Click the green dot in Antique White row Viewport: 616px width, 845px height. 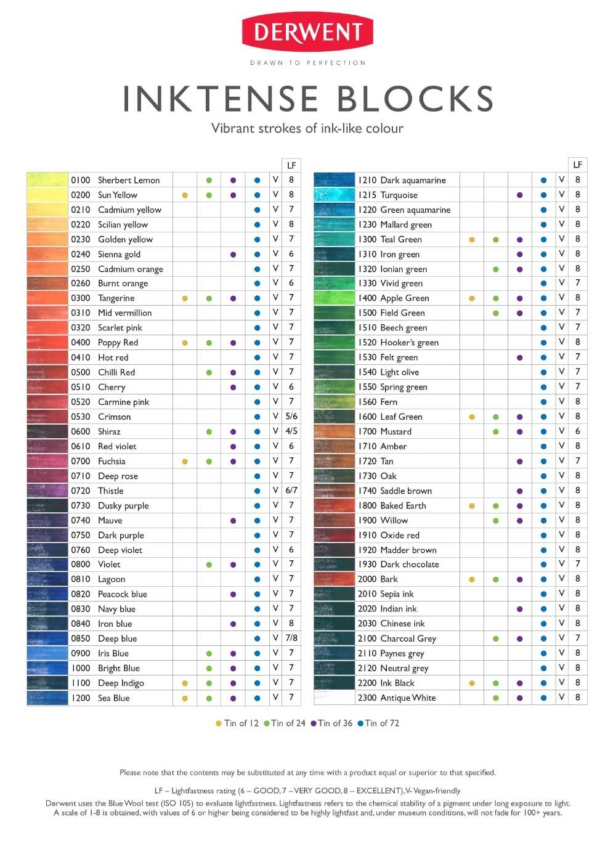coord(496,698)
